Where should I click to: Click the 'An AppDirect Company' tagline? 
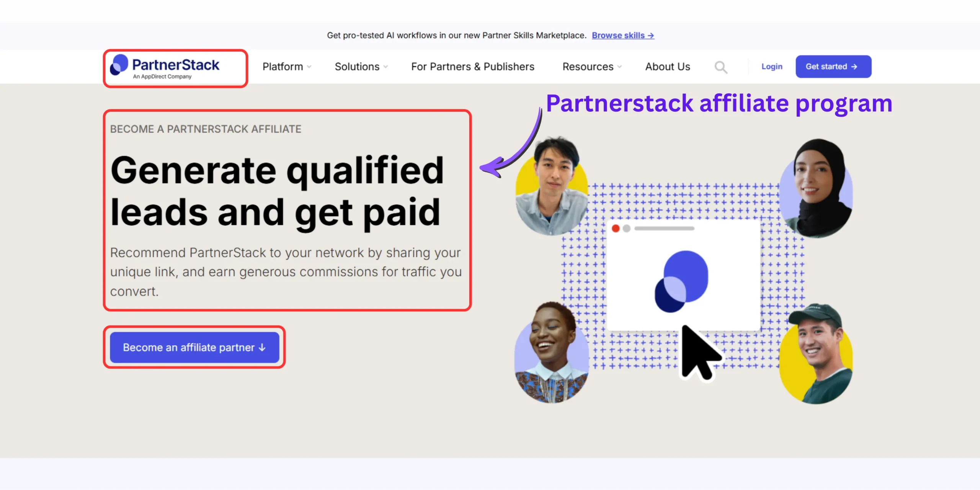(x=162, y=77)
